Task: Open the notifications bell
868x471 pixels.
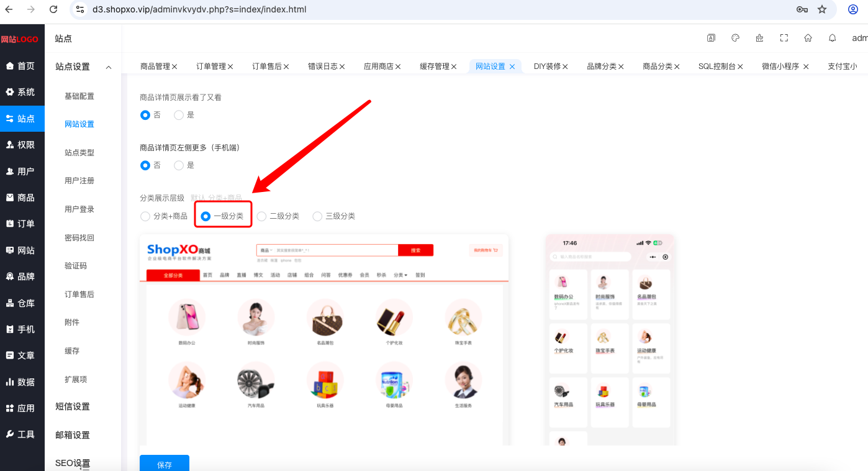Action: (832, 38)
